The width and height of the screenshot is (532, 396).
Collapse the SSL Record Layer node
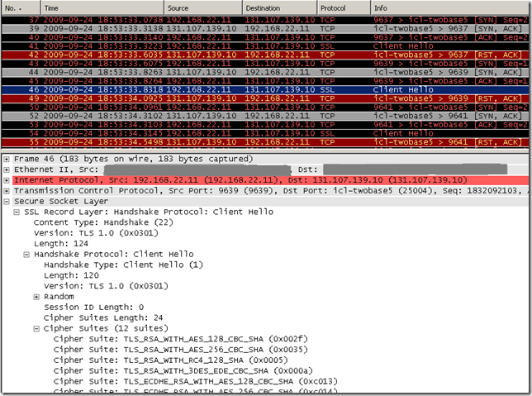click(x=17, y=212)
